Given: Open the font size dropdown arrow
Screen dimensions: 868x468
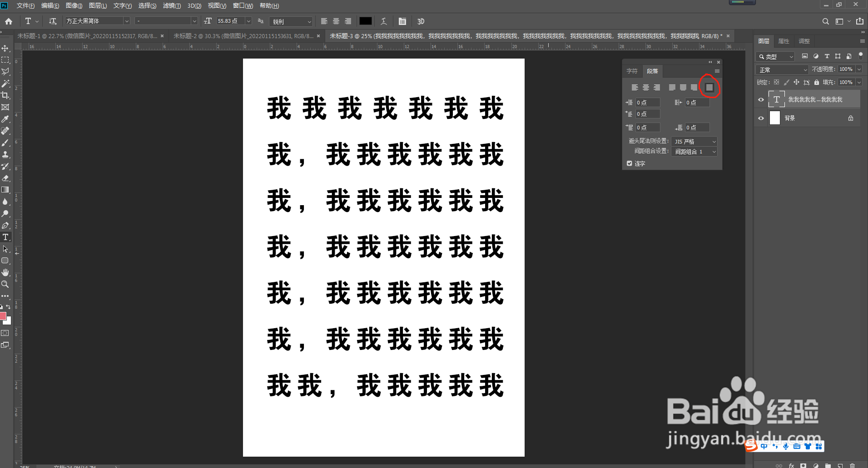Looking at the screenshot, I should [x=248, y=21].
